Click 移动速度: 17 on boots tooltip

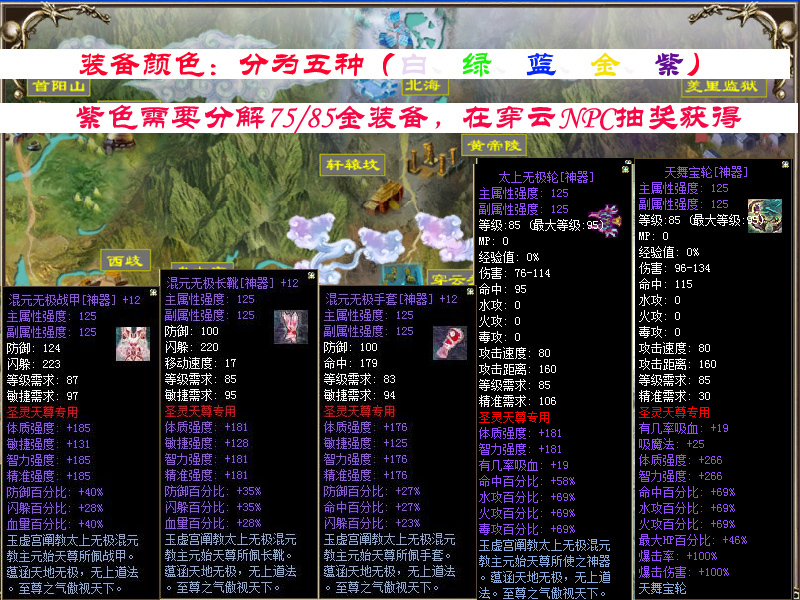(x=201, y=363)
